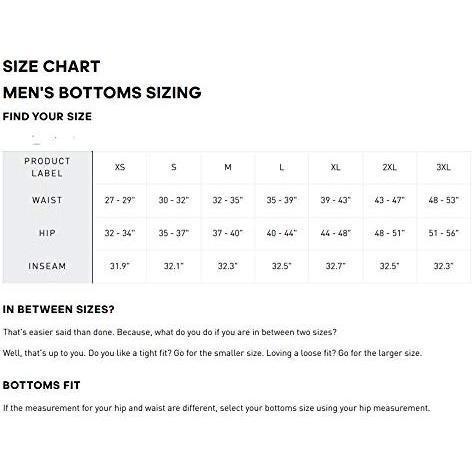Click the BOTTOMS FIT heading
The height and width of the screenshot is (472, 472).
(41, 385)
